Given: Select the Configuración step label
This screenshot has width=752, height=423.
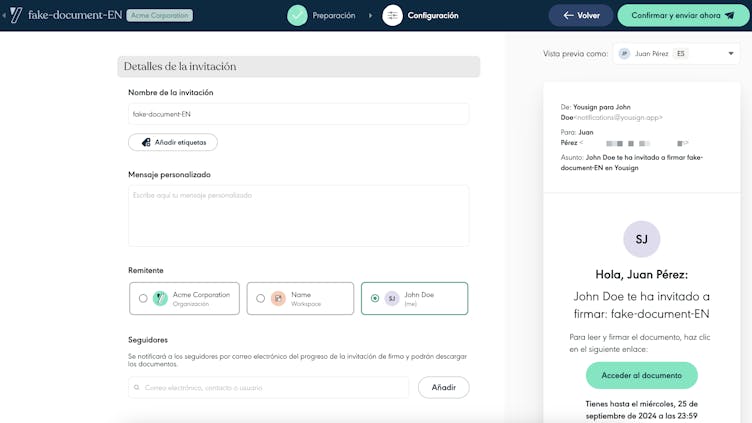Looking at the screenshot, I should click(x=433, y=15).
